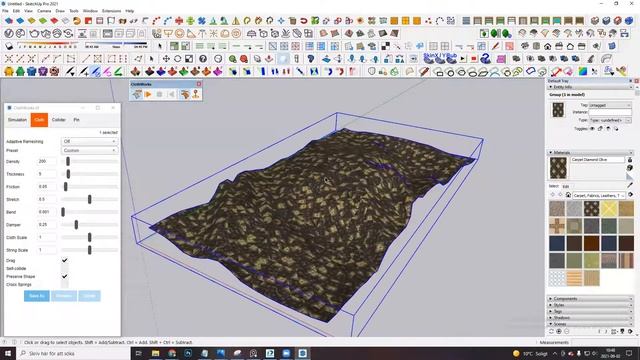Click the ClothWorks stop simulation icon
Screen dimensions: 640x360
point(160,94)
